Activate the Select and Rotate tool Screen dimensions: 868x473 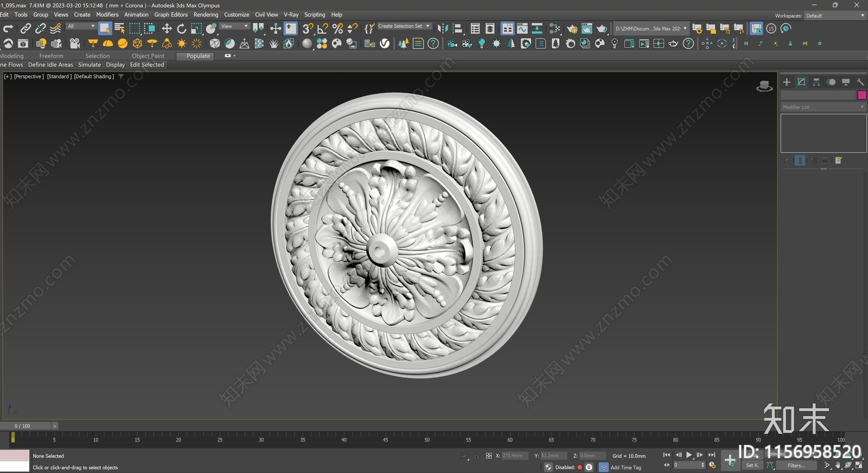point(181,28)
